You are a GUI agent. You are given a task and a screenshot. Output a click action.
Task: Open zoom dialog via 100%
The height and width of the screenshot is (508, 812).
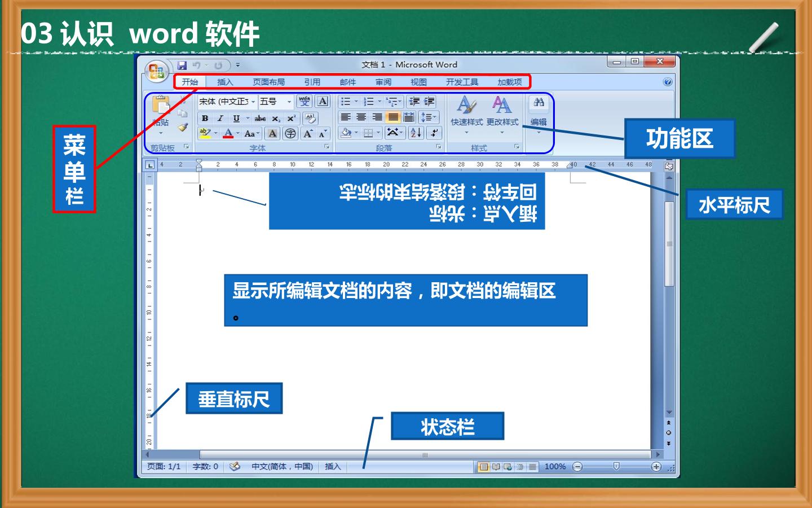555,466
